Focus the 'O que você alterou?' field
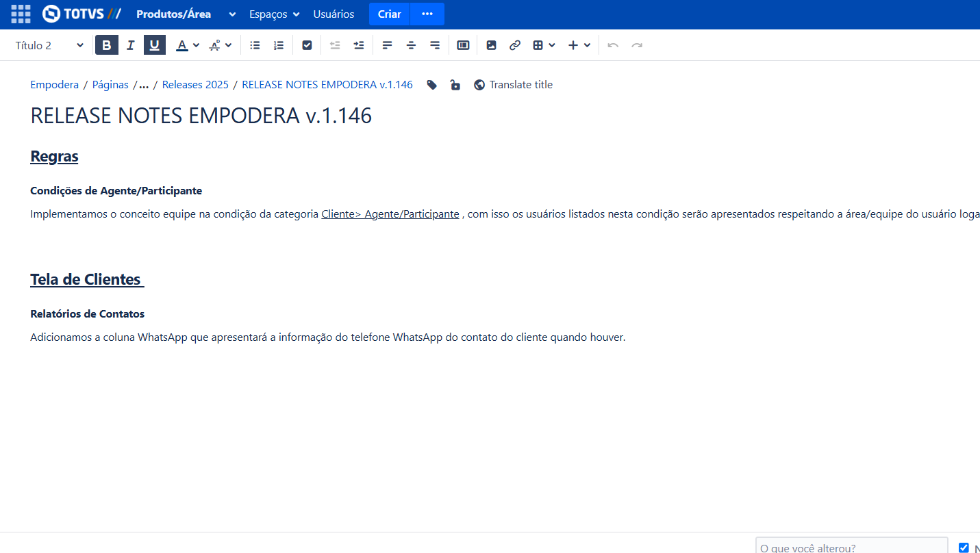Viewport: 980px width, 553px height. 852,548
